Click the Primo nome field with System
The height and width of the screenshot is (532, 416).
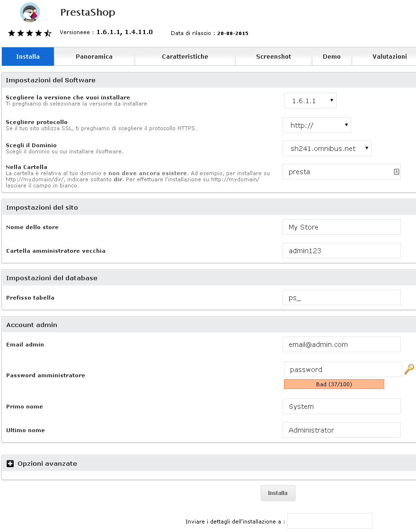tap(341, 407)
